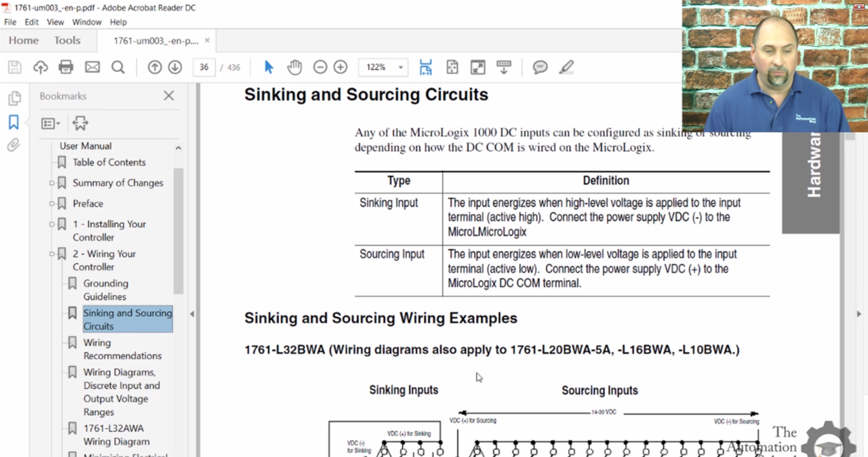Viewport: 868px width, 457px height.
Task: Activate the Hand pan tool
Action: point(294,67)
